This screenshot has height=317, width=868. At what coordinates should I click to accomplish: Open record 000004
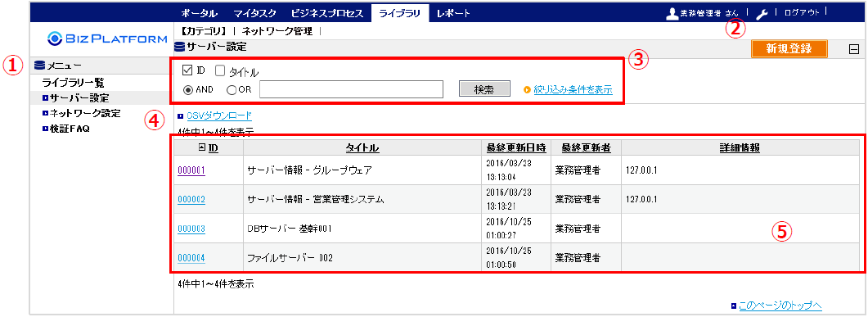[x=191, y=258]
